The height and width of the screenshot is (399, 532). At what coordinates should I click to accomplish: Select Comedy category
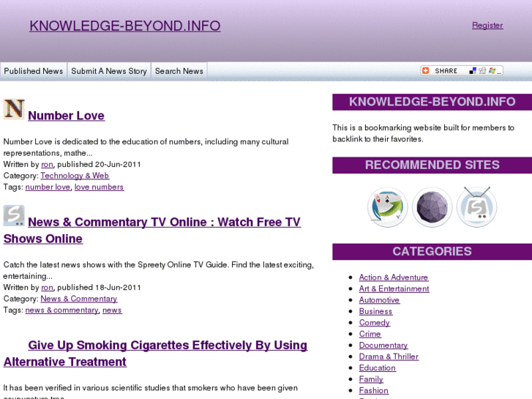375,323
